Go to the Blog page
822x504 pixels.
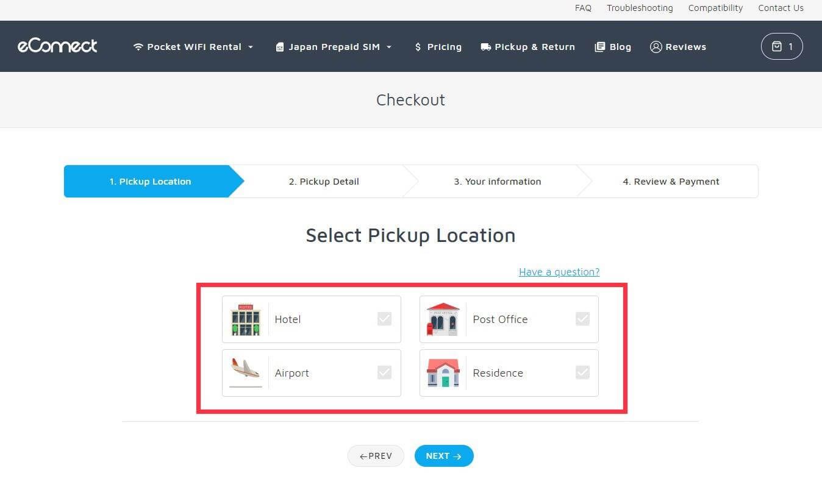pos(613,47)
